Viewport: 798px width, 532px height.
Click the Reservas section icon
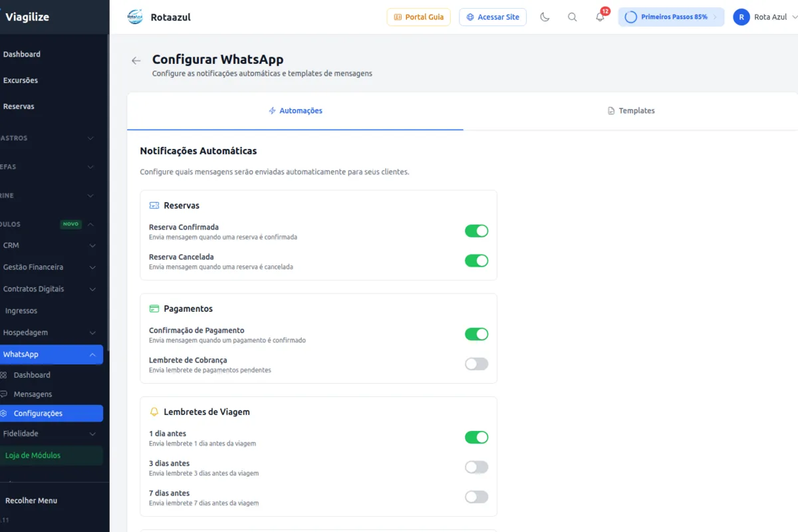coord(154,205)
